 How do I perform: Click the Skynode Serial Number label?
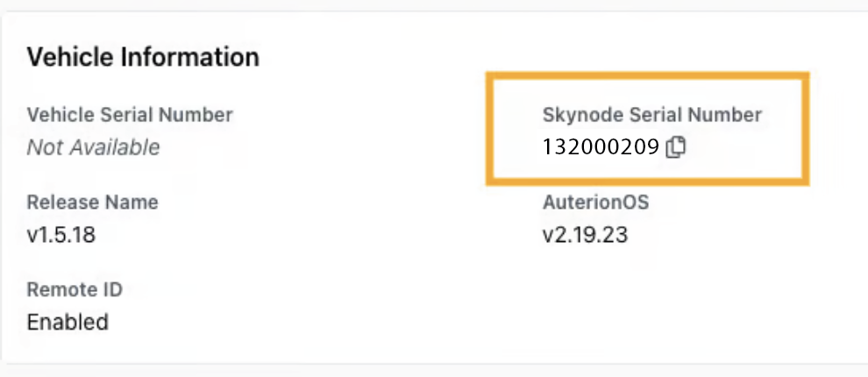tap(652, 114)
